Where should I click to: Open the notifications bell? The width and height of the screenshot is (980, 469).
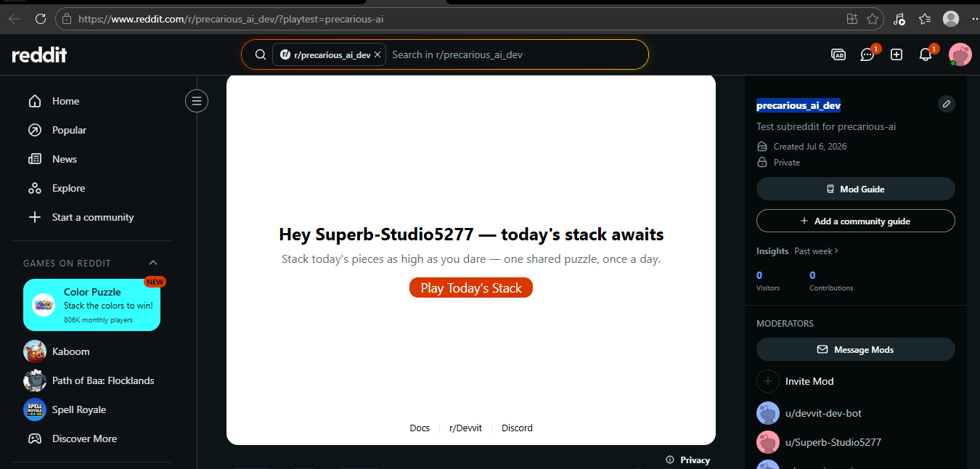click(926, 54)
